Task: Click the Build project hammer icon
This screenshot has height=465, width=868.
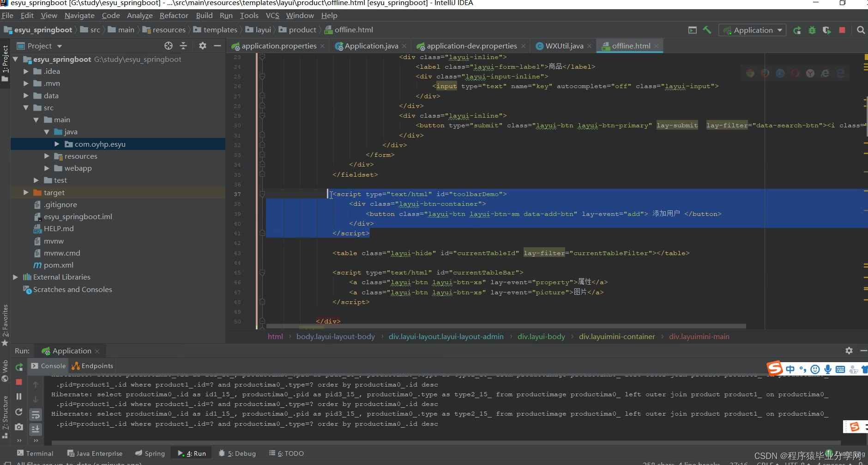Action: tap(707, 30)
